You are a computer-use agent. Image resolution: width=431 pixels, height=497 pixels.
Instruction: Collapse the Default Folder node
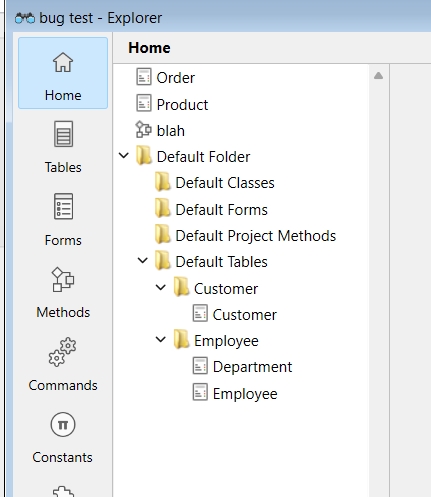point(124,155)
